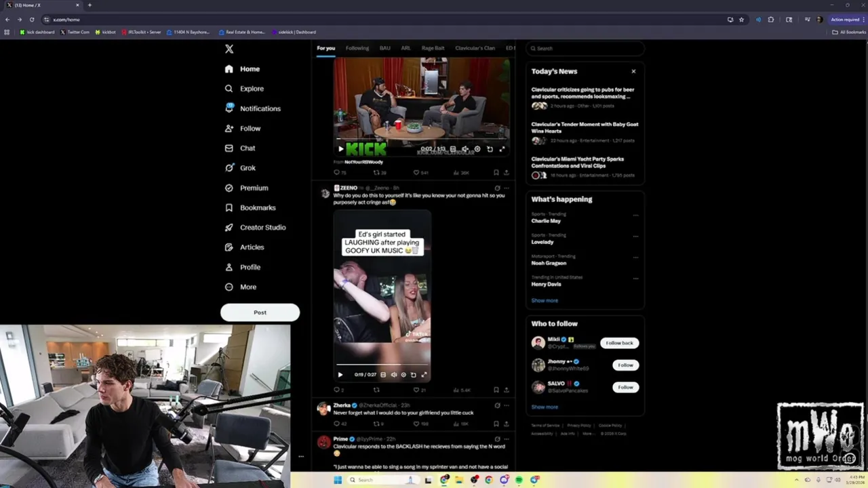Bookmark the ZEENO post

496,390
